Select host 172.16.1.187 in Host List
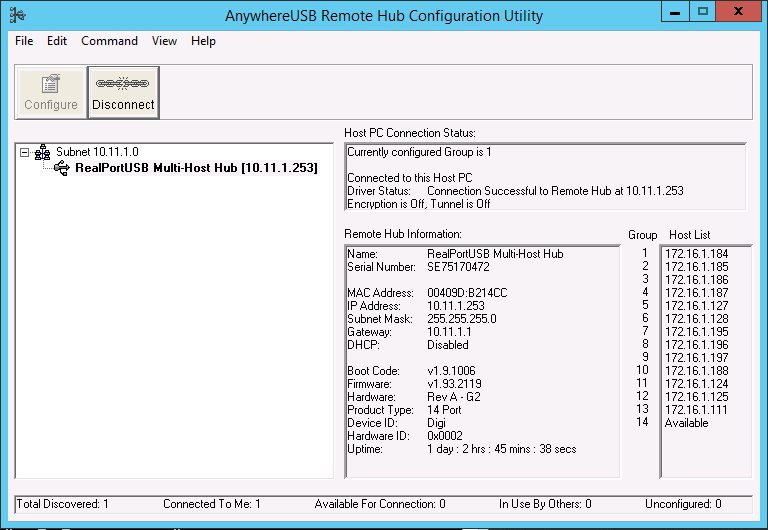Viewport: 768px width, 530px height. pyautogui.click(x=696, y=293)
